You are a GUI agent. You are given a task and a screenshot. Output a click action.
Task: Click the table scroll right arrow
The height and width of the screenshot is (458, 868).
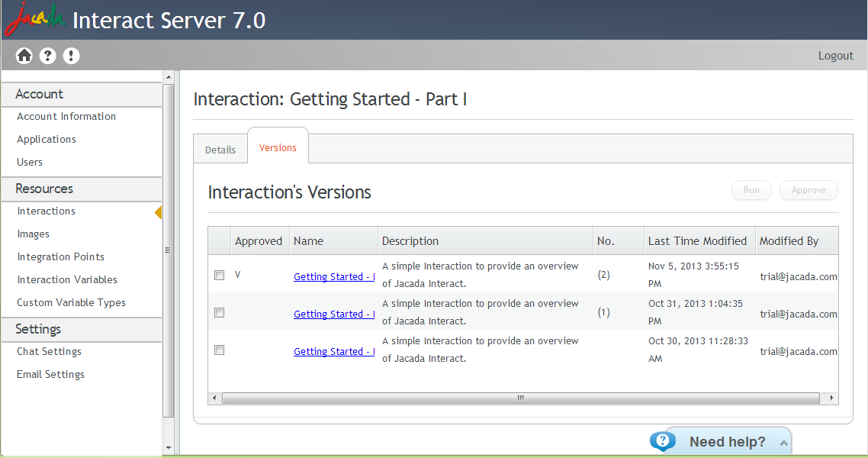(831, 398)
